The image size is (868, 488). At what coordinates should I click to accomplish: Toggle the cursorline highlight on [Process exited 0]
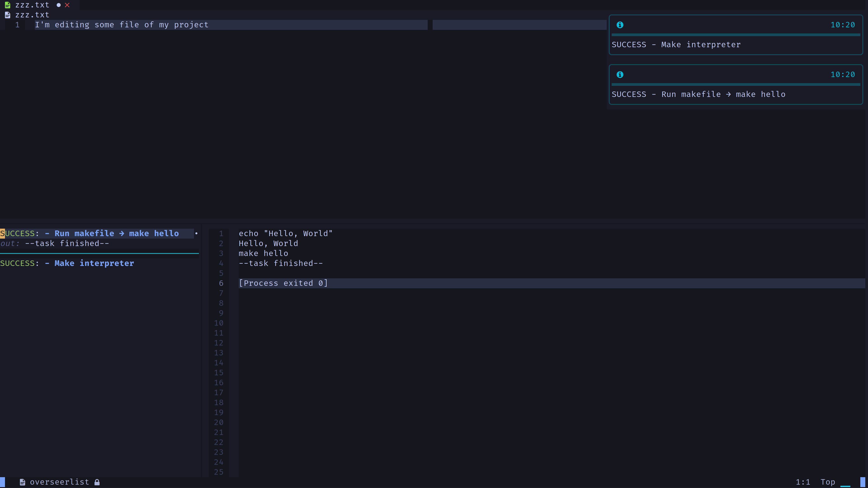coord(283,283)
